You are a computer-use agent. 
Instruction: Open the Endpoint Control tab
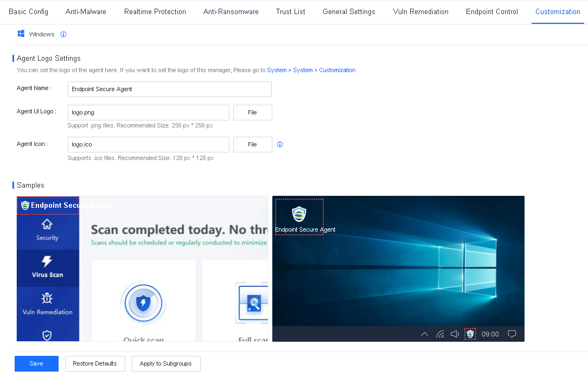tap(491, 11)
